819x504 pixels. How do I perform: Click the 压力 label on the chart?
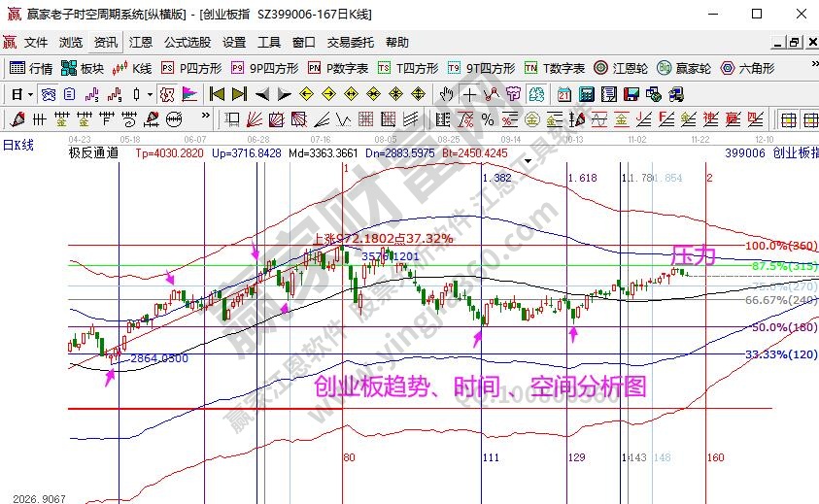(695, 255)
